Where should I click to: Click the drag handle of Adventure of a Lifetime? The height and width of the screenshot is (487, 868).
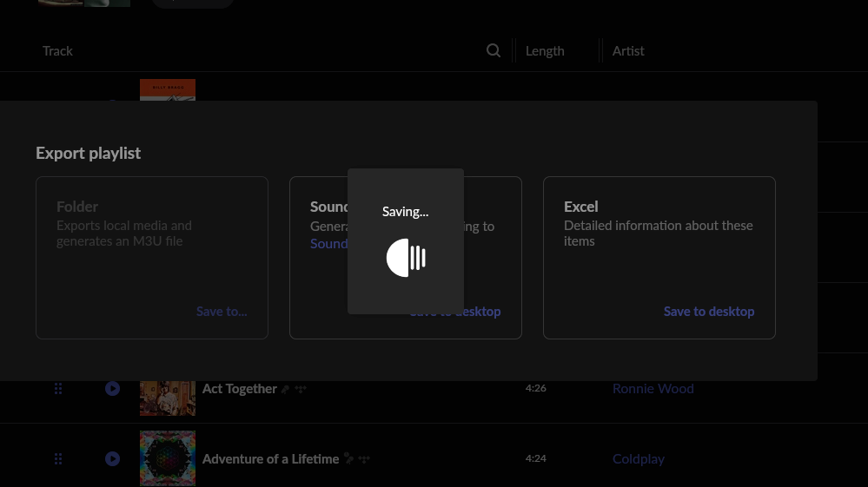(x=58, y=459)
